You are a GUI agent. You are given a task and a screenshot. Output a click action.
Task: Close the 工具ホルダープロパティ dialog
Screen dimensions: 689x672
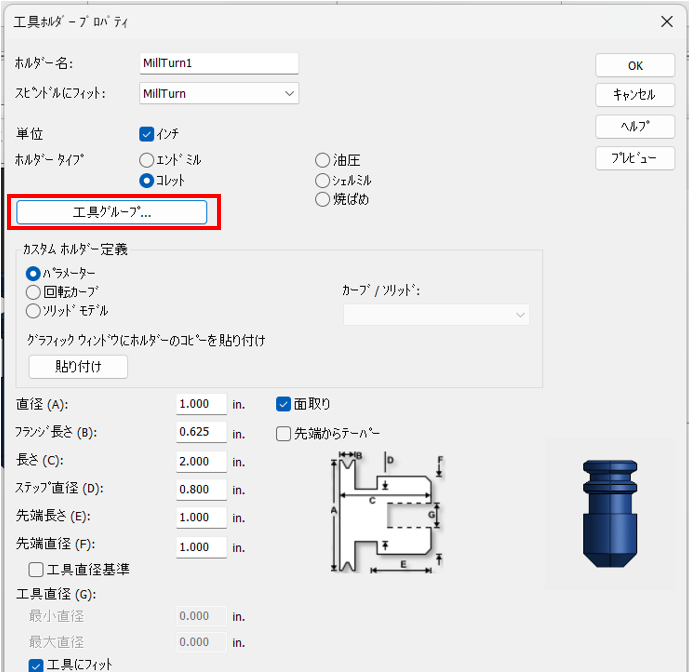(x=667, y=22)
